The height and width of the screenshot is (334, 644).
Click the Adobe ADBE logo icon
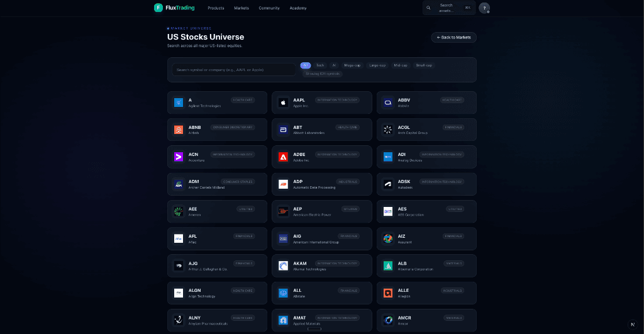click(x=283, y=157)
